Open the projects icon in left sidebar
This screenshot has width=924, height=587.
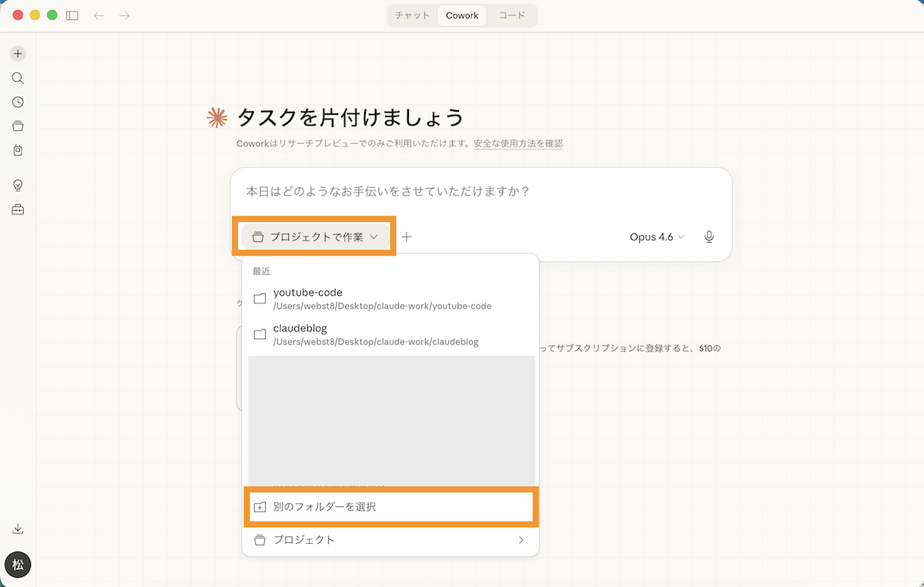[x=18, y=126]
